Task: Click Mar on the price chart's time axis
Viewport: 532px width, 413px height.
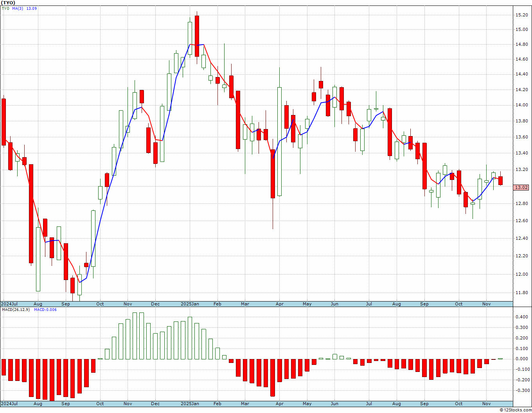Action: click(x=245, y=304)
